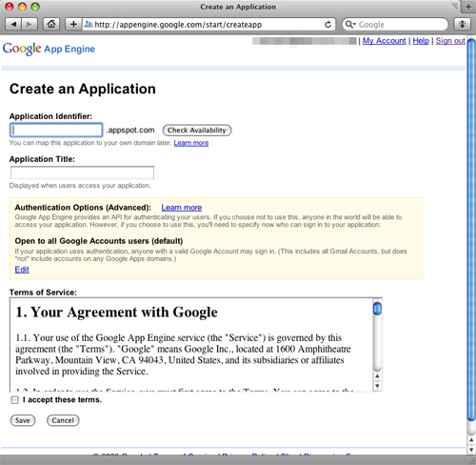The image size is (476, 465).
Task: Click the Application Title input field
Action: (82, 172)
